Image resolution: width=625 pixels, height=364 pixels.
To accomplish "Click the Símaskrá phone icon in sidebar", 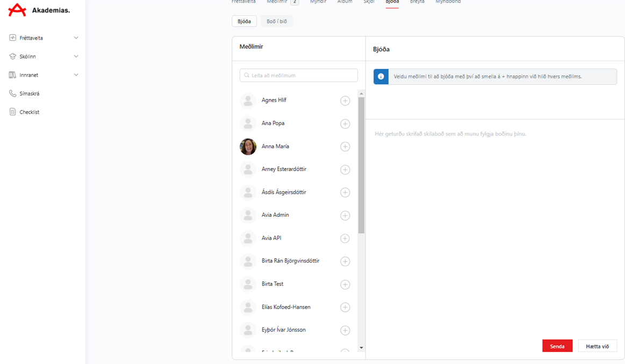I will pyautogui.click(x=13, y=93).
